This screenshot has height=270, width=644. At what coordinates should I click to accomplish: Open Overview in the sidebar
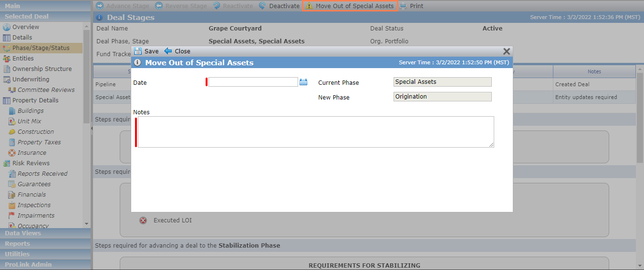26,27
